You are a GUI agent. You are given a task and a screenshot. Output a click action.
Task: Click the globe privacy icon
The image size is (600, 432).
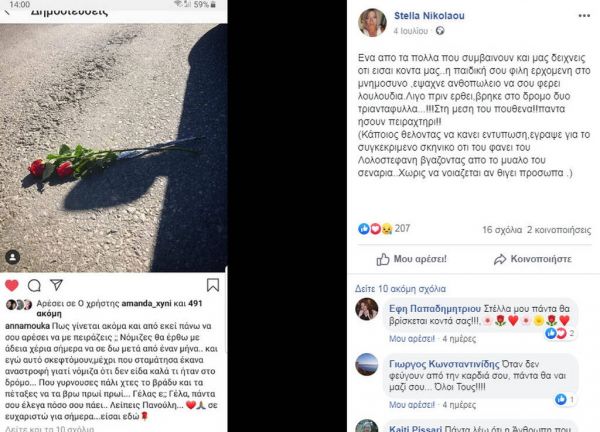[x=440, y=31]
